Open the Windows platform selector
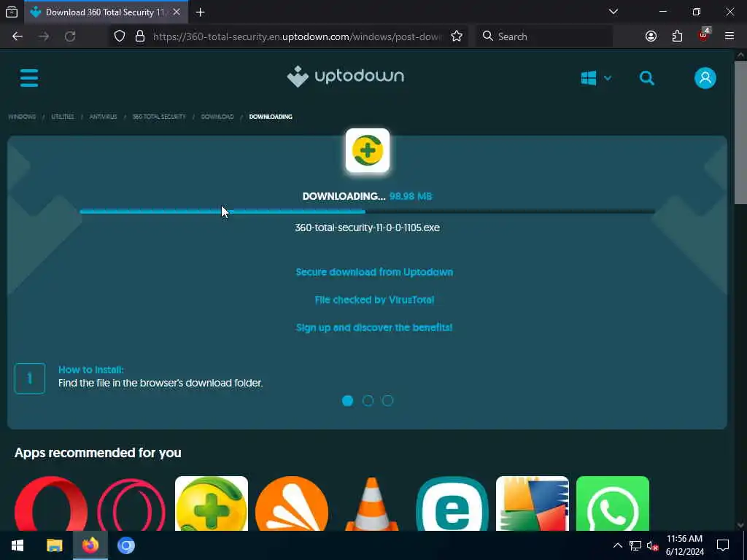The image size is (747, 560). tap(595, 78)
